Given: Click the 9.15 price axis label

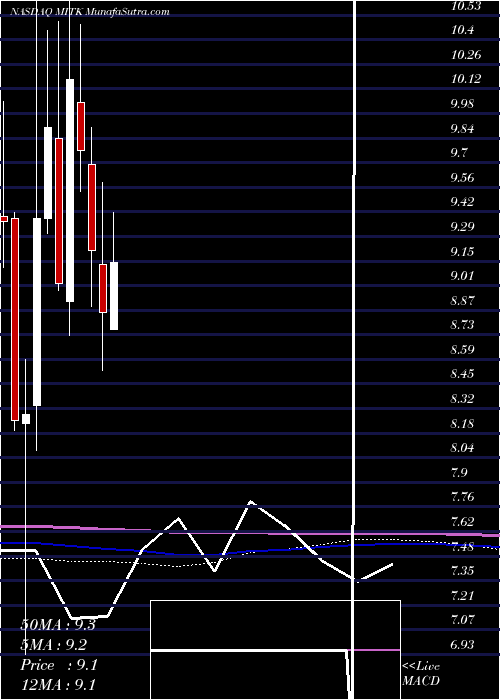Looking at the screenshot, I should coord(464,251).
